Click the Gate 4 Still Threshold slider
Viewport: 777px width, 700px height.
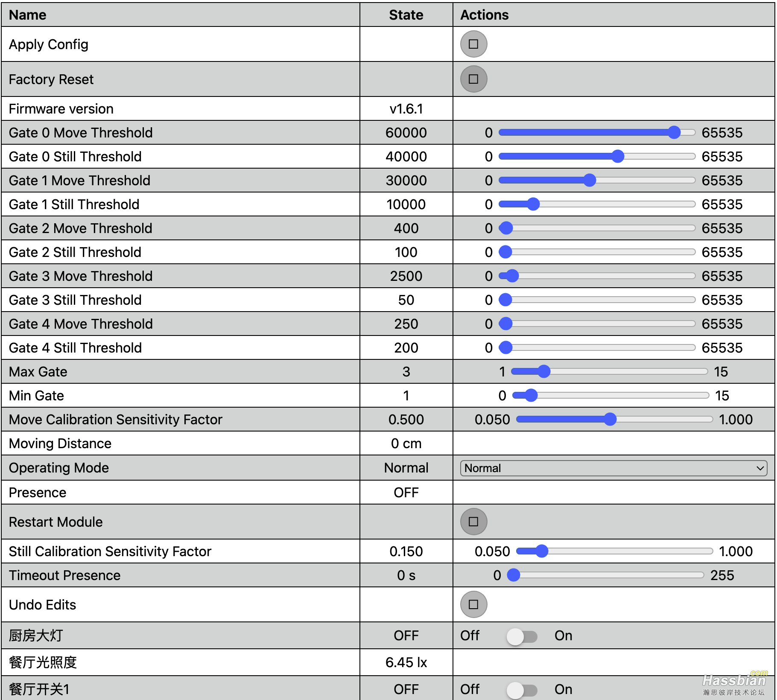pos(597,347)
